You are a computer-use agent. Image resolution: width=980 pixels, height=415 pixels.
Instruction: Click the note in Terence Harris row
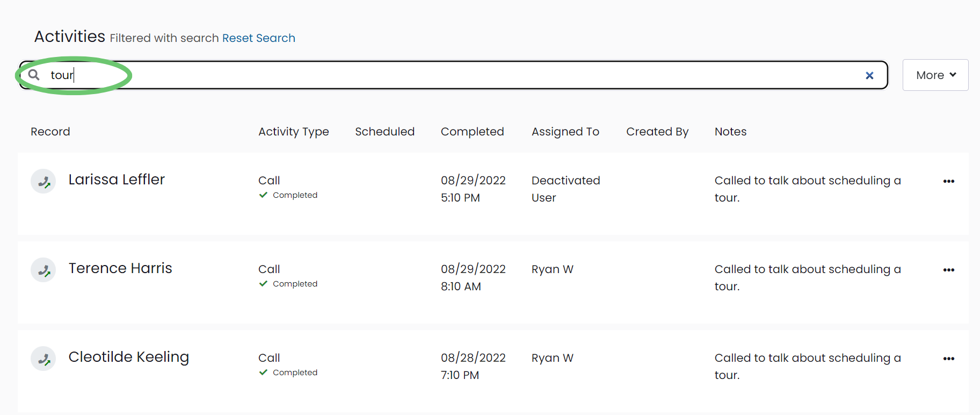point(808,278)
